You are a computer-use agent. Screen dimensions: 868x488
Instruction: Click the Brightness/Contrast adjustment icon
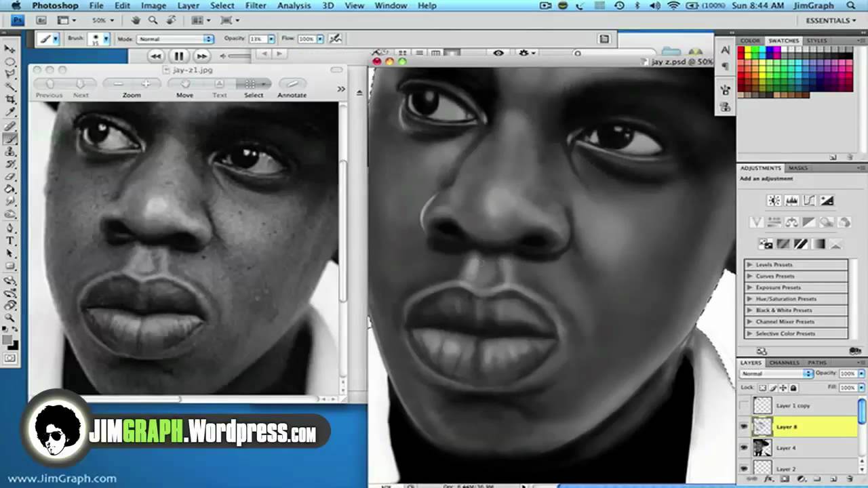click(774, 201)
